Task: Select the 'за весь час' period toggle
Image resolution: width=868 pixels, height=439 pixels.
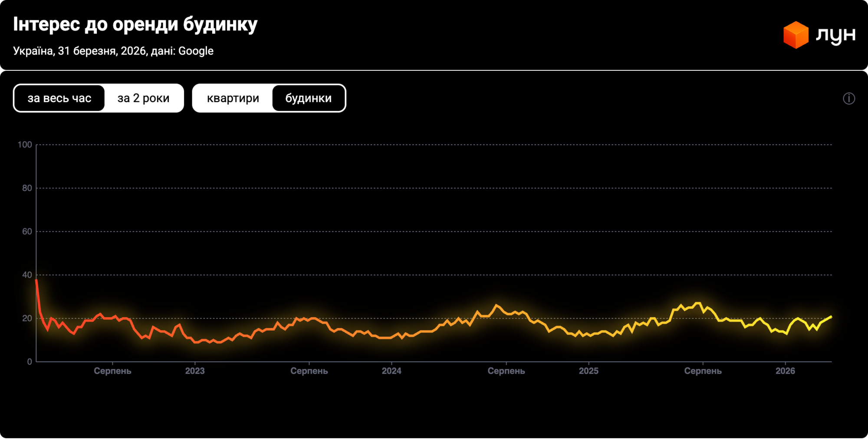Action: 59,98
